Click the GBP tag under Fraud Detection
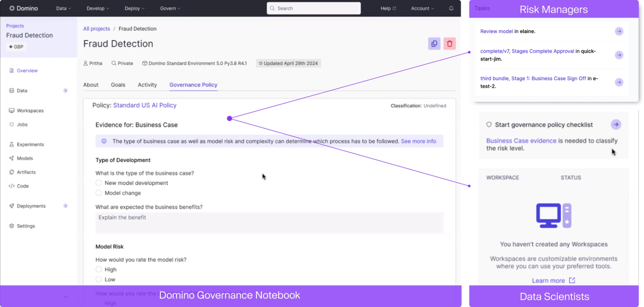The width and height of the screenshot is (644, 307). point(16,47)
